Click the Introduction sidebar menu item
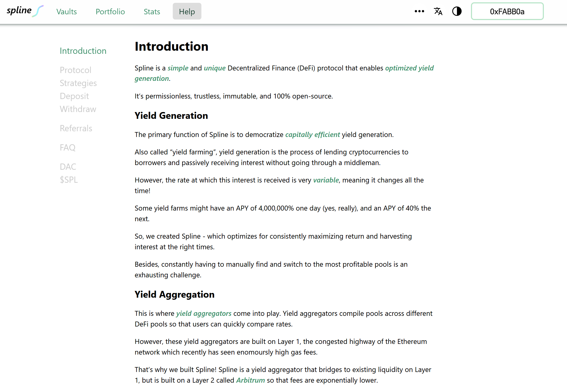This screenshot has height=392, width=567. (x=83, y=50)
